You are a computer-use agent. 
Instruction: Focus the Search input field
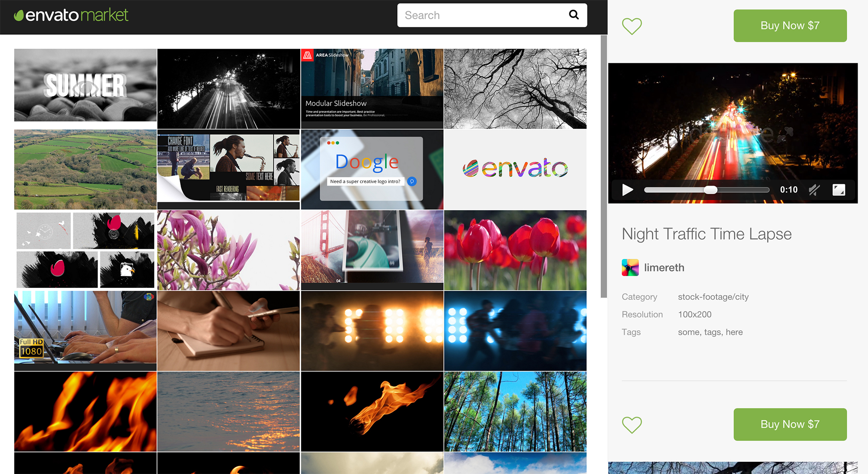(492, 15)
